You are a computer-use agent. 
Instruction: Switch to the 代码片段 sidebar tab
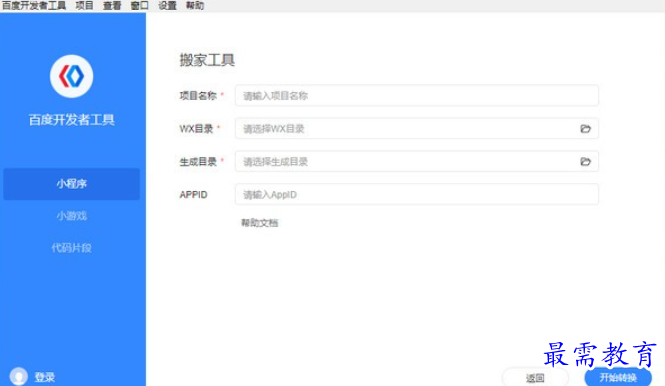click(71, 248)
